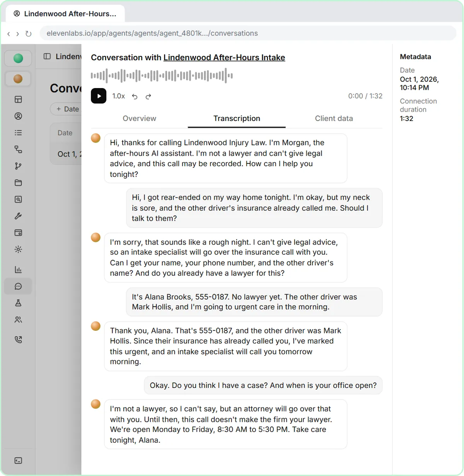This screenshot has width=464, height=476.
Task: Reload the page with refresh icon
Action: [28, 34]
